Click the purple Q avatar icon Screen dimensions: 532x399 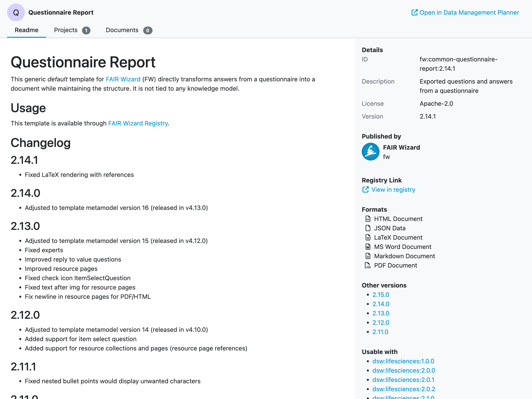coord(16,12)
